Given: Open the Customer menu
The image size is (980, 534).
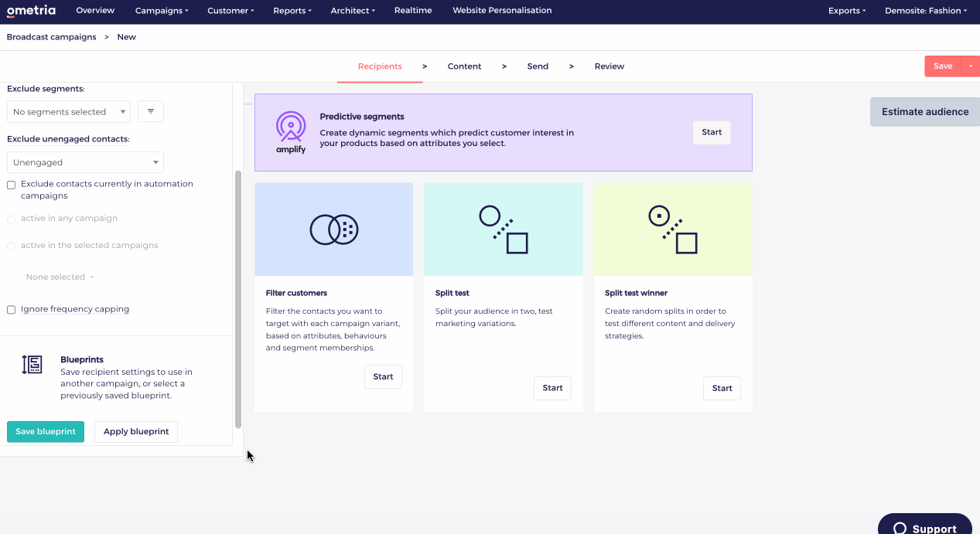Looking at the screenshot, I should coord(230,11).
